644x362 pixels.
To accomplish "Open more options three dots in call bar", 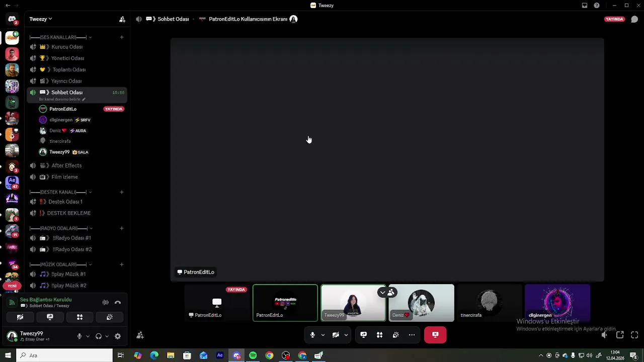I will [412, 335].
